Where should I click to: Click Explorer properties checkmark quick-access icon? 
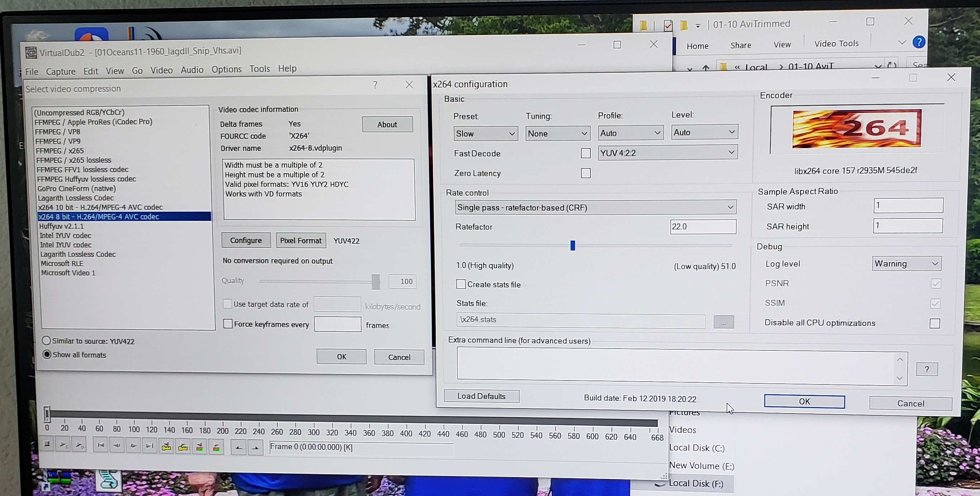668,25
